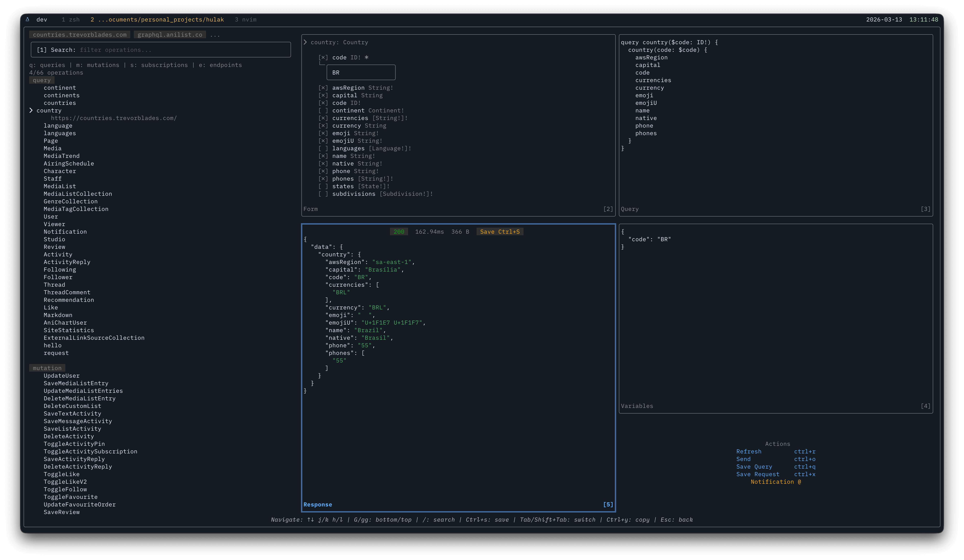Focus the Query panel label
The height and width of the screenshot is (560, 964).
pos(630,209)
